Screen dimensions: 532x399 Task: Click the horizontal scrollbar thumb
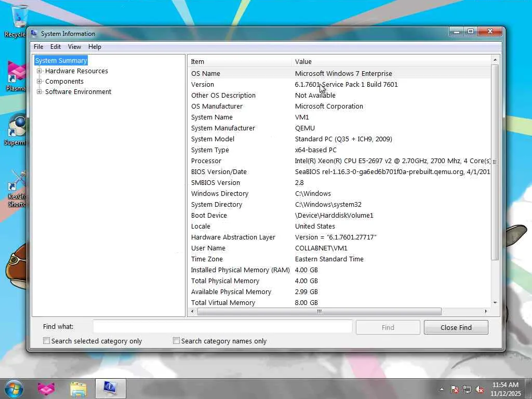(x=320, y=311)
